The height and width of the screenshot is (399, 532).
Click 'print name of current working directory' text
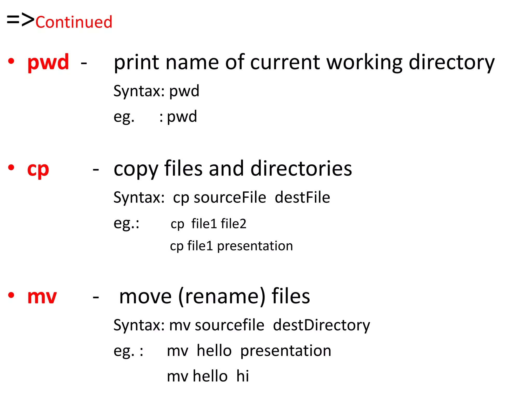tap(304, 62)
